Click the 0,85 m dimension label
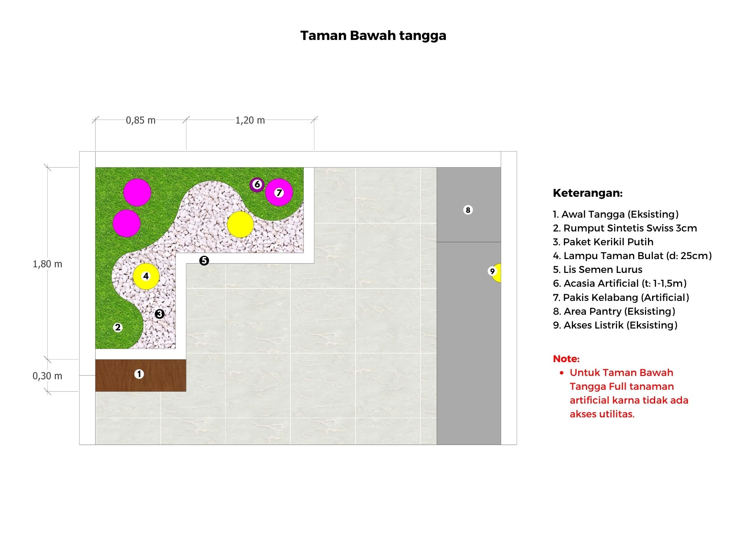The width and height of the screenshot is (747, 560). tap(140, 120)
